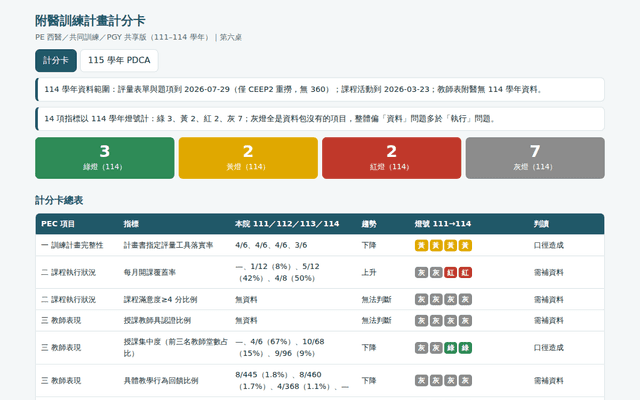Click 無資料 in the 授課教師具認證比例 row
The height and width of the screenshot is (400, 640).
(x=246, y=320)
